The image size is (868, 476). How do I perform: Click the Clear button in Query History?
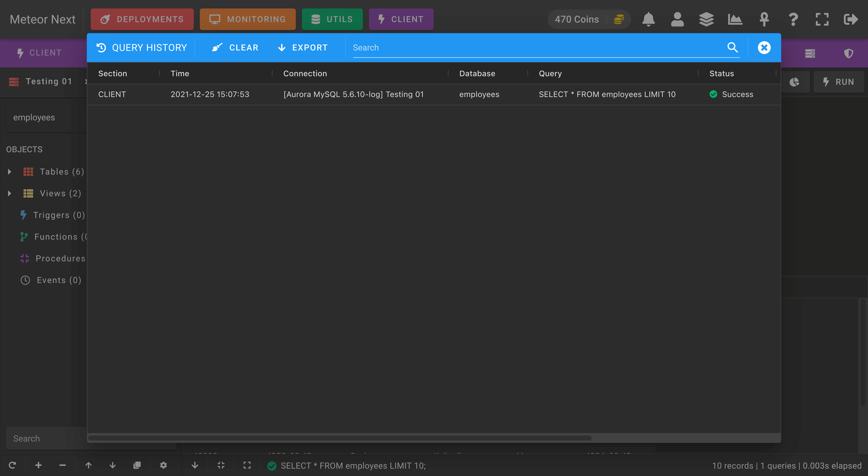235,47
